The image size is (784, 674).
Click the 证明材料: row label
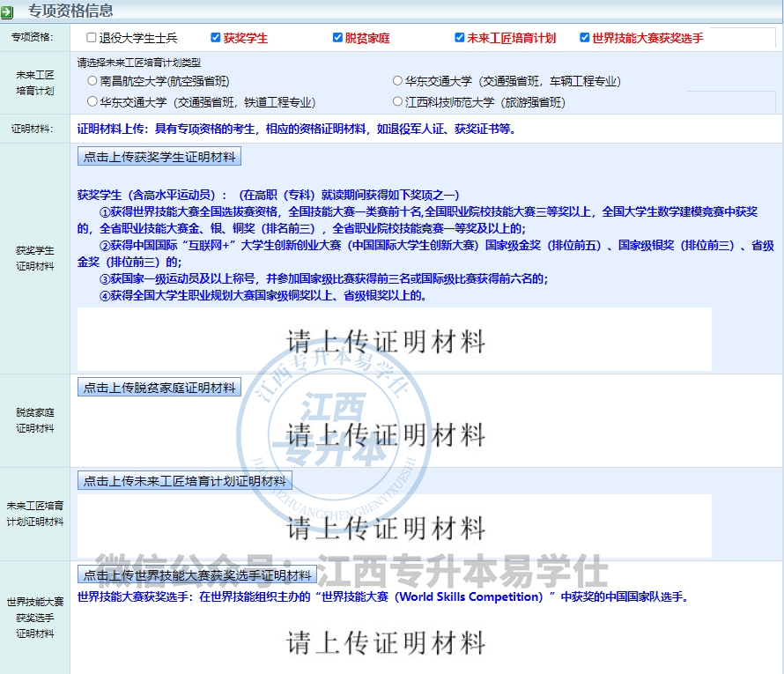click(x=33, y=129)
